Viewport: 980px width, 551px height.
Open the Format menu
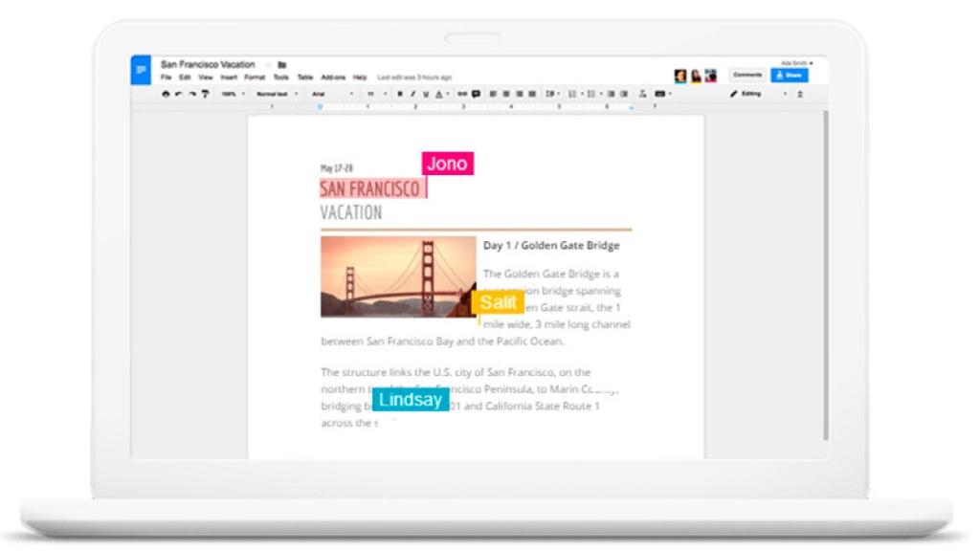(254, 77)
